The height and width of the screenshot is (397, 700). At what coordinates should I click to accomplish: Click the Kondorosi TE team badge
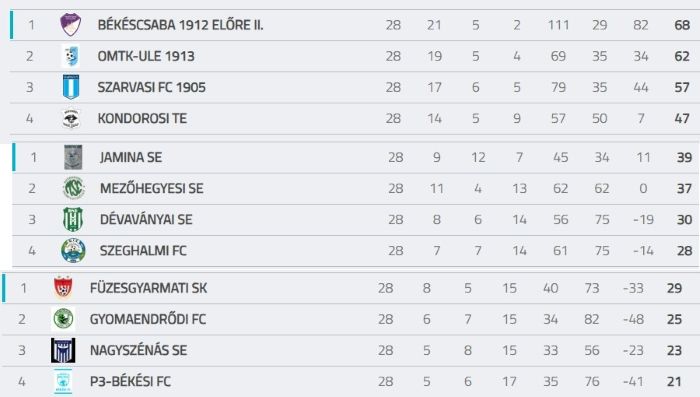71,118
